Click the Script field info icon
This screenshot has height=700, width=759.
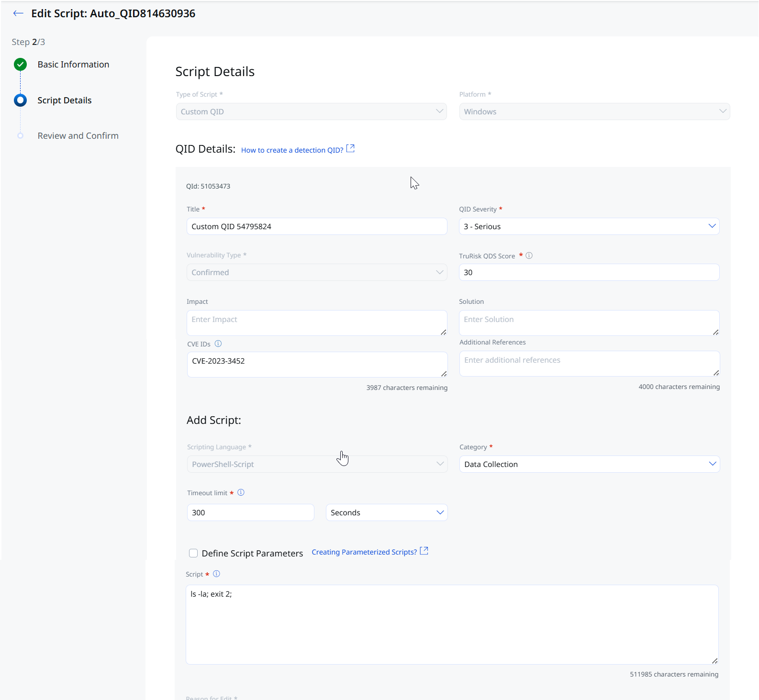(216, 574)
